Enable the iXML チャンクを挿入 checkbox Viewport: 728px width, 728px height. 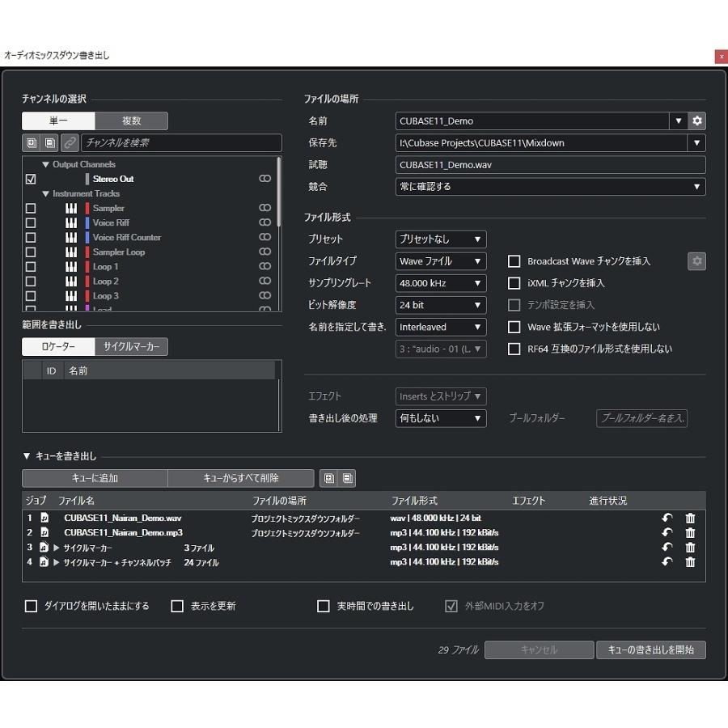(x=514, y=283)
